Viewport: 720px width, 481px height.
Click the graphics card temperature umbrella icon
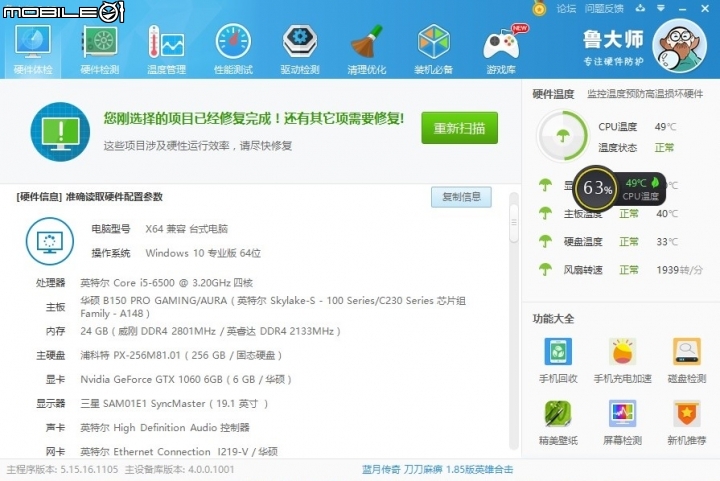click(545, 185)
